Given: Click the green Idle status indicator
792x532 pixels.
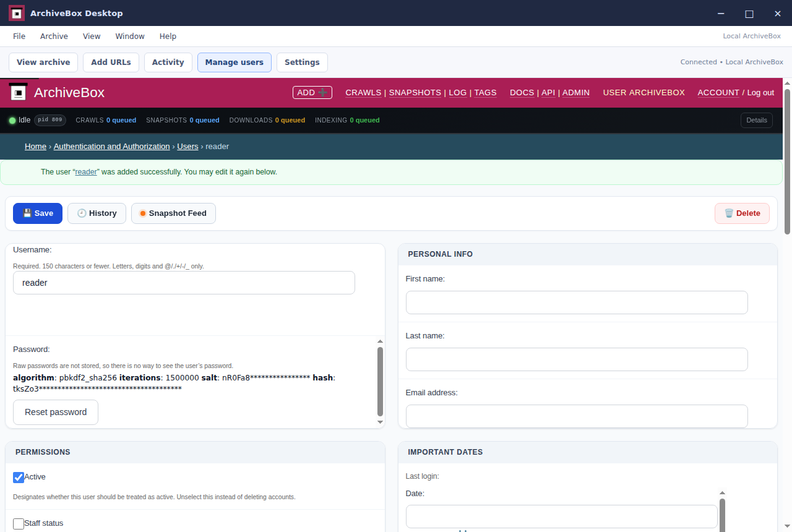Looking at the screenshot, I should pyautogui.click(x=12, y=120).
